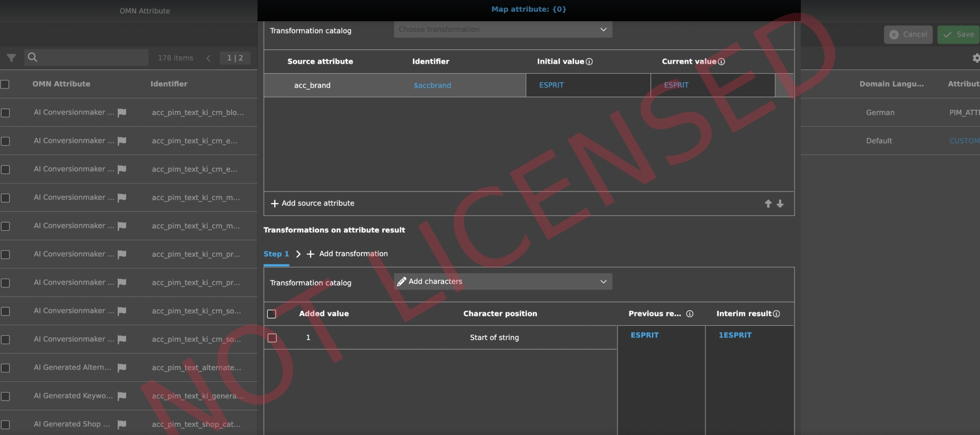
Task: Click info icon next to Initial value
Action: tap(589, 62)
